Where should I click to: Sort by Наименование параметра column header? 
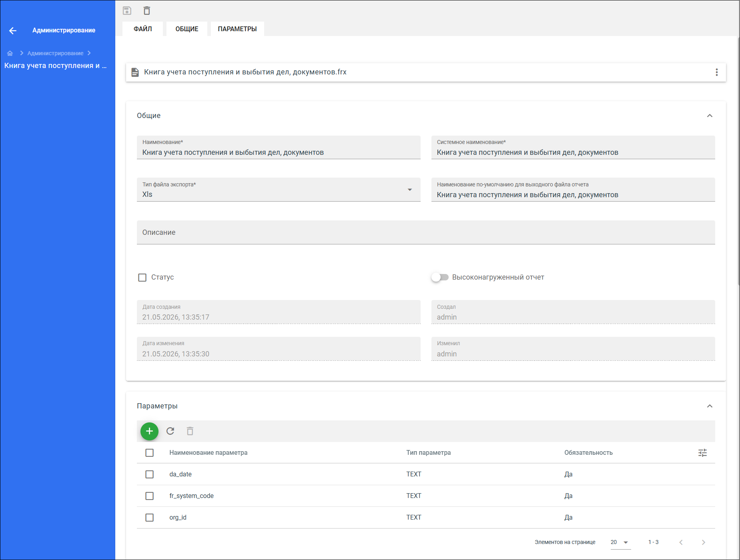[209, 453]
